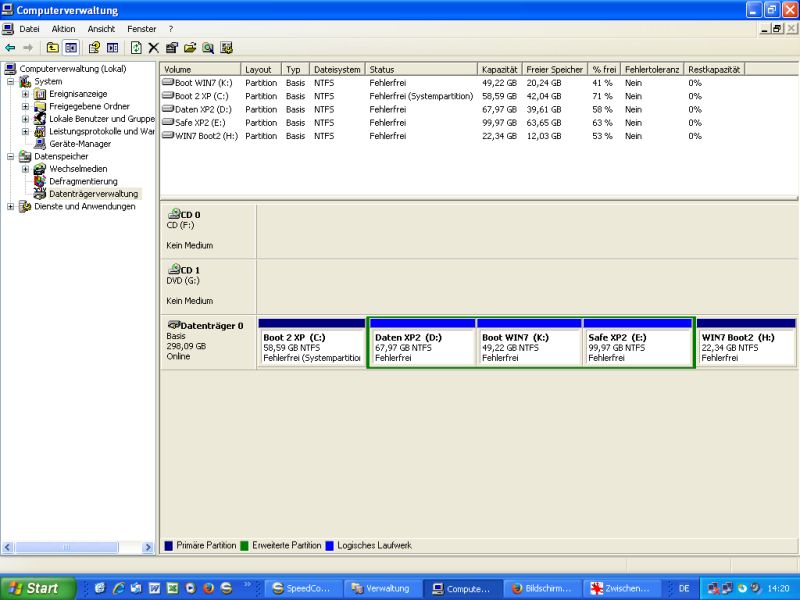
Task: Click the Explore magnifier toolbar icon
Action: [x=208, y=48]
